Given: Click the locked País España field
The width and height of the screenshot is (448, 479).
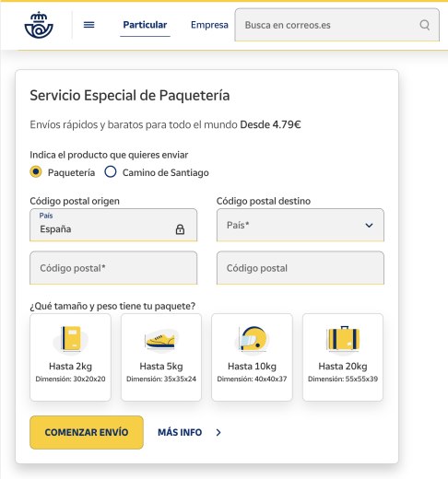Looking at the screenshot, I should 113,225.
